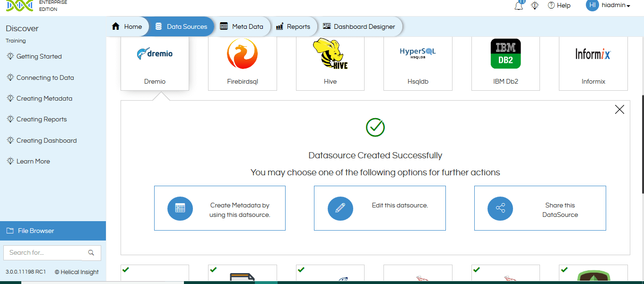
Task: Click Edit this datasource option
Action: pyautogui.click(x=380, y=208)
